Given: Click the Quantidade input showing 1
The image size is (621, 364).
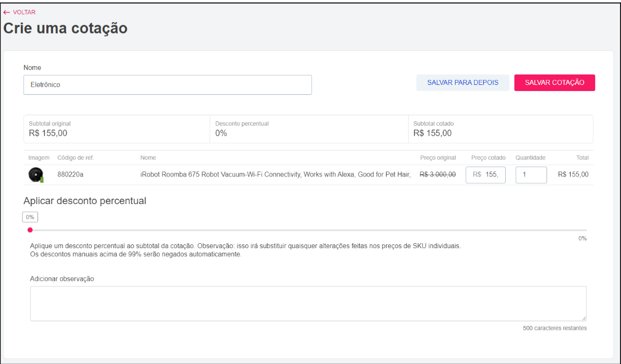Looking at the screenshot, I should 531,175.
